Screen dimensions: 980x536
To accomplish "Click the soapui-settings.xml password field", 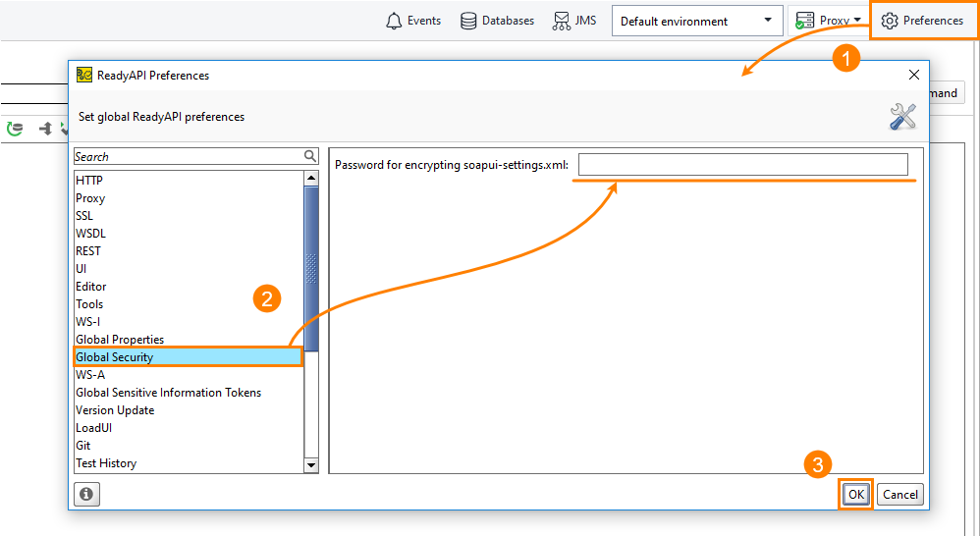I will point(742,165).
